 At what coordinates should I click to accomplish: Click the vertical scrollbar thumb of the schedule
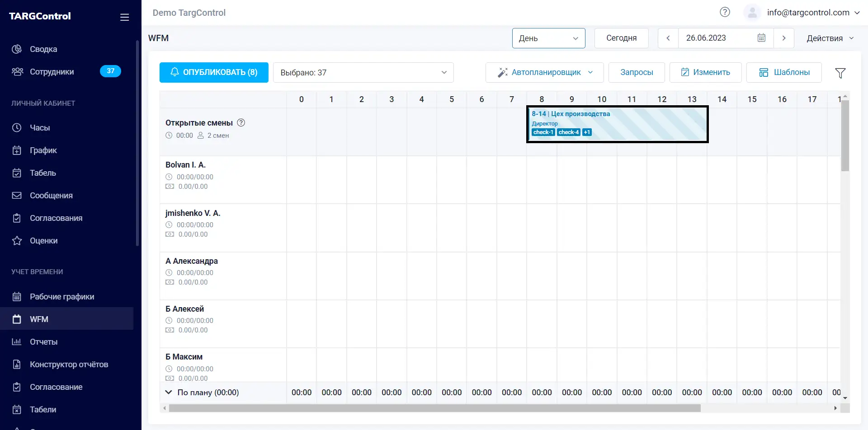(x=845, y=136)
